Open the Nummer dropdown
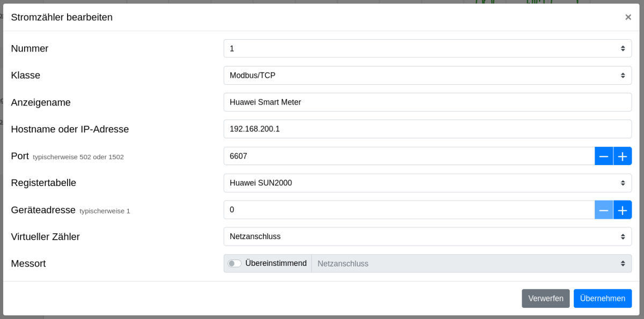Screen dimensions: 644x319 (x=427, y=48)
